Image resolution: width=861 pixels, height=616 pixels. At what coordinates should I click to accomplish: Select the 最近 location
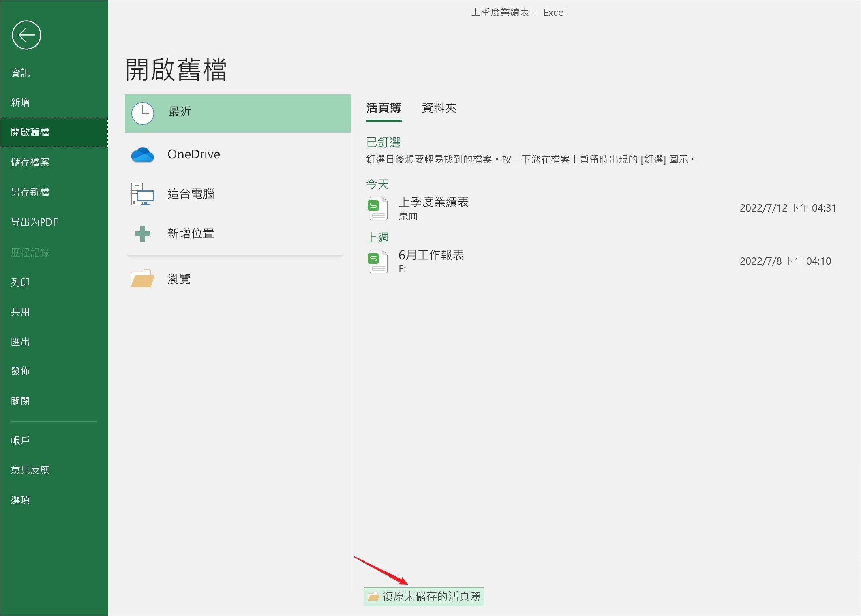pos(238,113)
